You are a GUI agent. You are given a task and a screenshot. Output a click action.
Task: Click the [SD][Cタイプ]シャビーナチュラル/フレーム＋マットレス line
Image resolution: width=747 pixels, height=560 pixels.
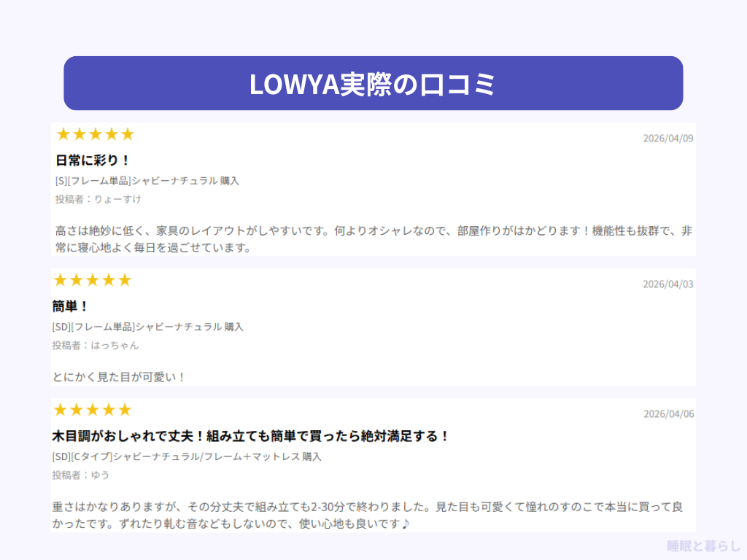(187, 456)
